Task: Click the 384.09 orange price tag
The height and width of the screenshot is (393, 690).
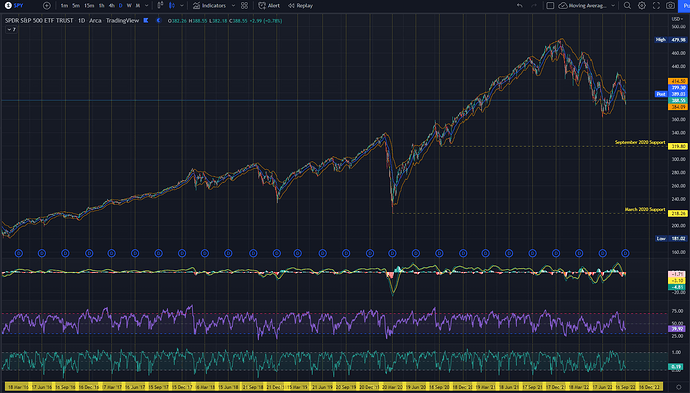Action: point(678,107)
